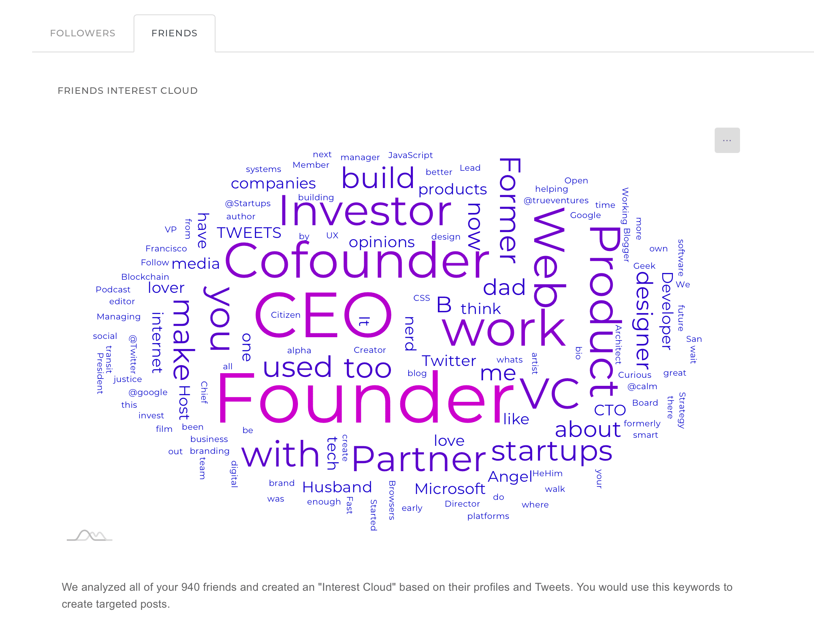Image resolution: width=814 pixels, height=644 pixels.
Task: Click the @trueventures keyword
Action: coord(556,200)
